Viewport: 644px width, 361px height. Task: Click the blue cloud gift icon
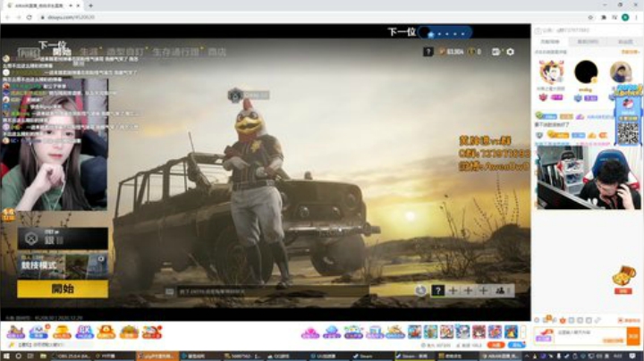332,332
